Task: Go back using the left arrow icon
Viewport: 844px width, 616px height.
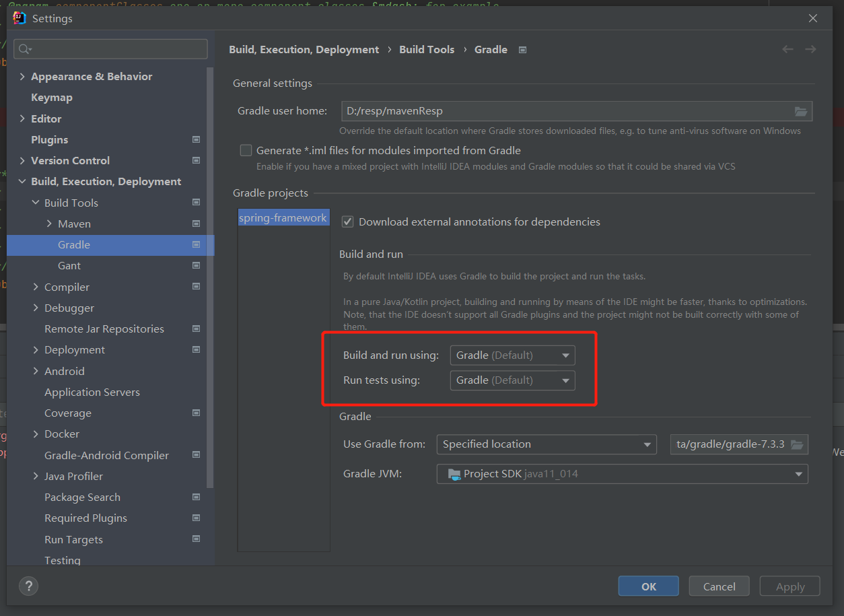Action: [x=787, y=49]
